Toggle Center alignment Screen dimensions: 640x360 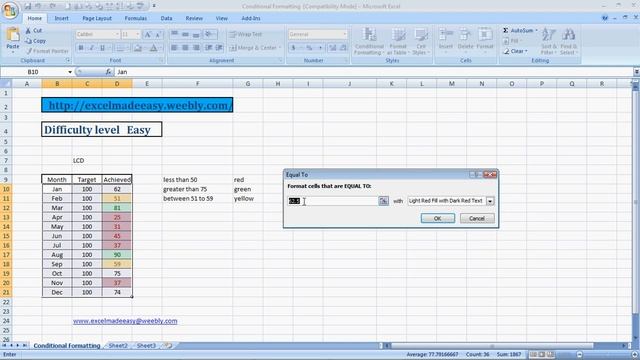(185, 48)
